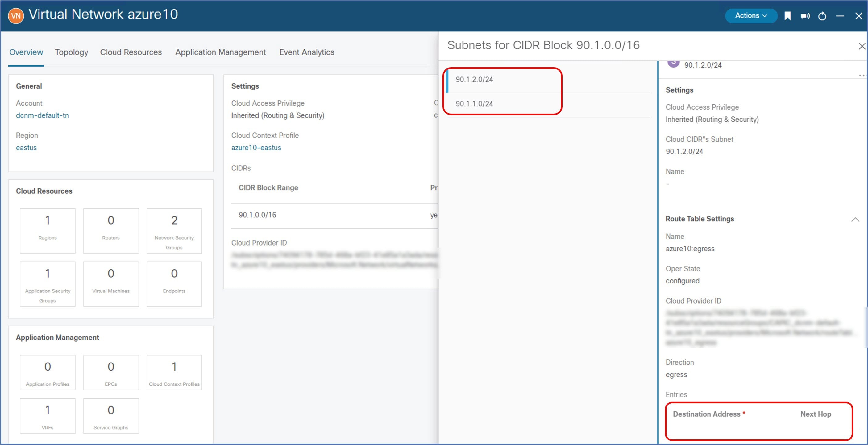Click the VRFs count tile
Image resolution: width=868 pixels, height=445 pixels.
tap(48, 416)
